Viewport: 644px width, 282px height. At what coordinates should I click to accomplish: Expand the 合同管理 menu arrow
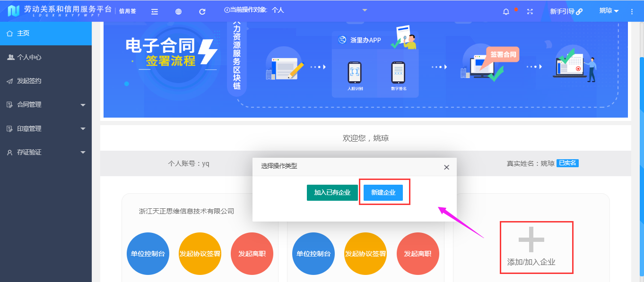[x=83, y=105]
